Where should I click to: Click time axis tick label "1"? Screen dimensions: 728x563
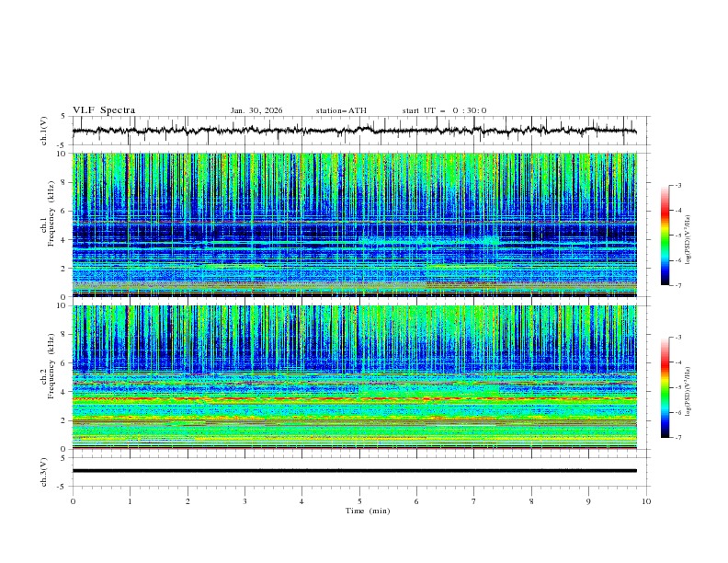tap(130, 501)
